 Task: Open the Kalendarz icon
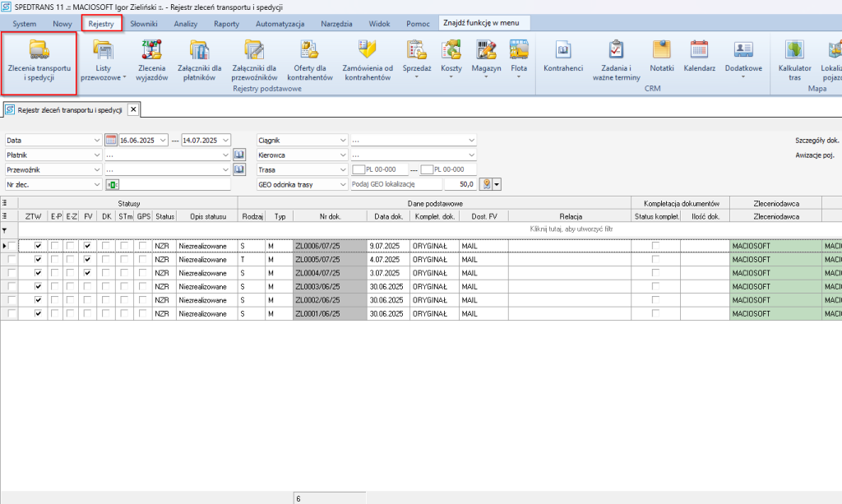tap(699, 58)
